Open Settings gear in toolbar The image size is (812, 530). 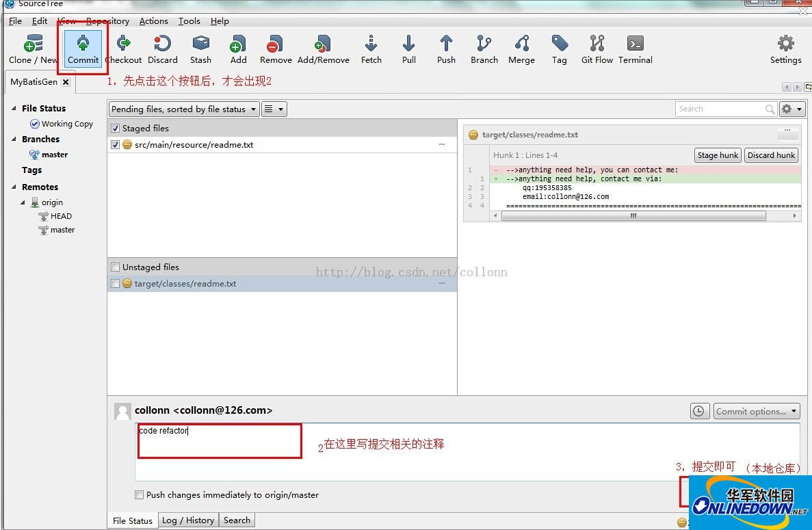(785, 49)
